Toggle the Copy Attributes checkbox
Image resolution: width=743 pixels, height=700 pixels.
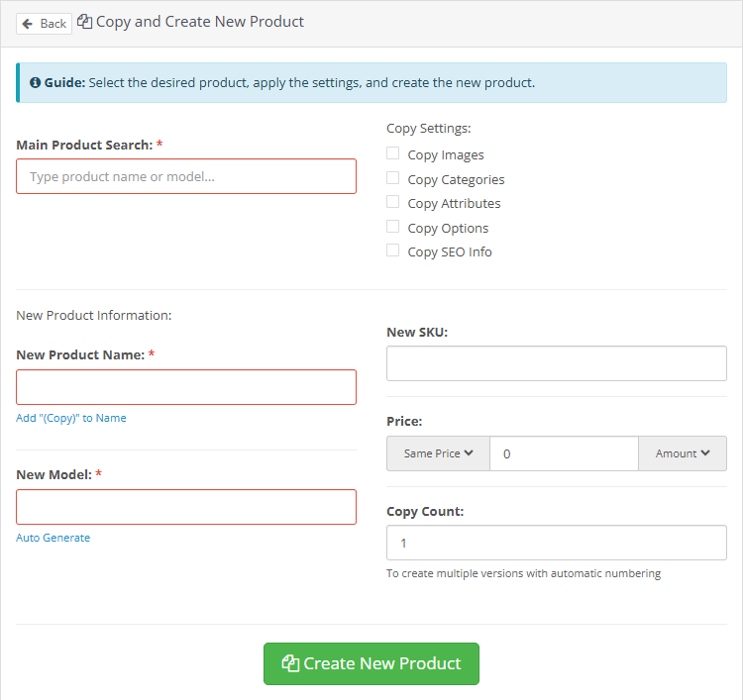click(x=393, y=202)
